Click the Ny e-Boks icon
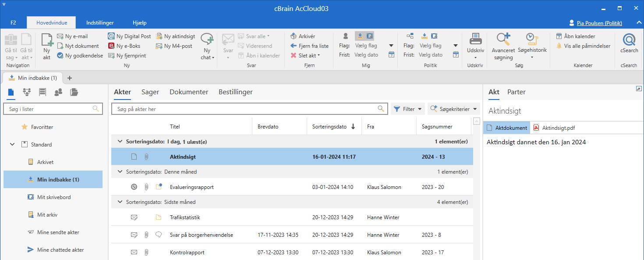This screenshot has width=644, height=260. coord(112,46)
